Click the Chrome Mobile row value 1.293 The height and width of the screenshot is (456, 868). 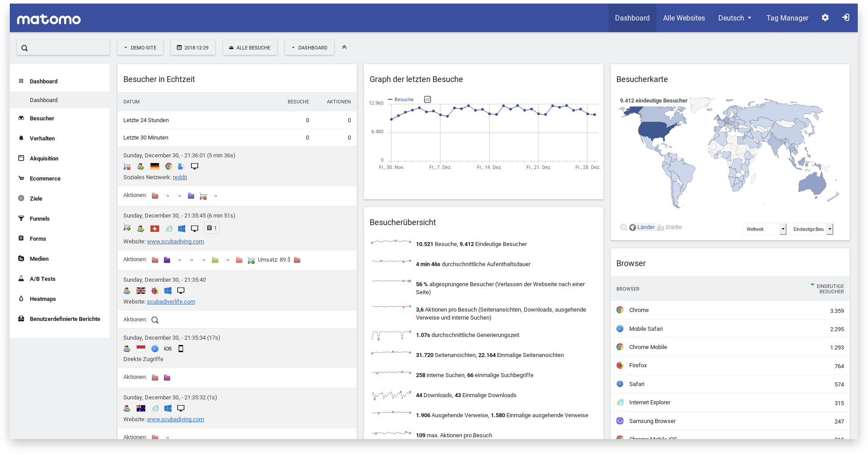click(x=837, y=348)
